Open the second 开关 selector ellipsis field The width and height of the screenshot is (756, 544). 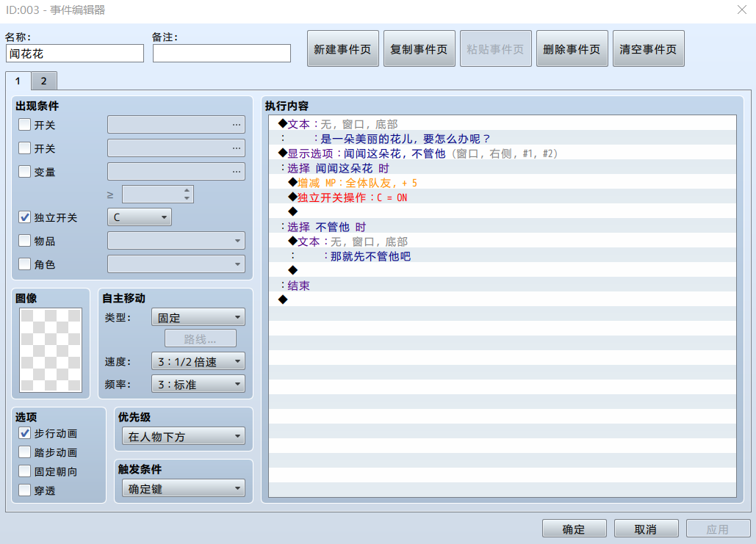(176, 148)
